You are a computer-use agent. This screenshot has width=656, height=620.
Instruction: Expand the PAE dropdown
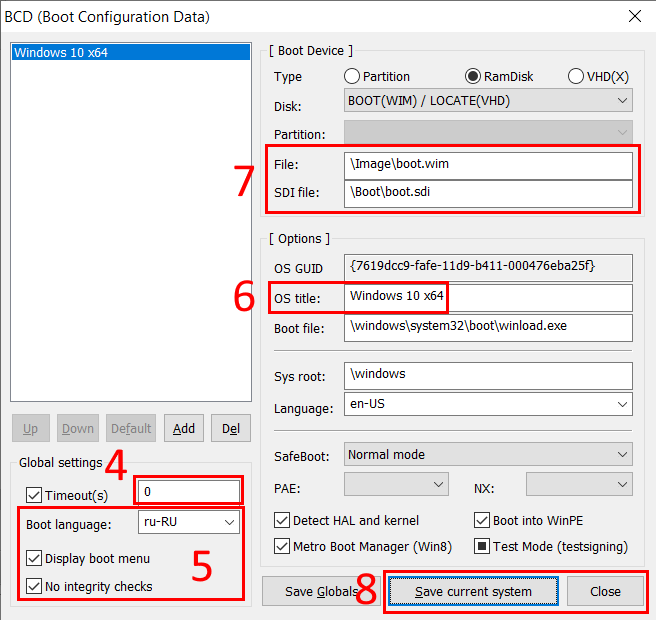[396, 484]
